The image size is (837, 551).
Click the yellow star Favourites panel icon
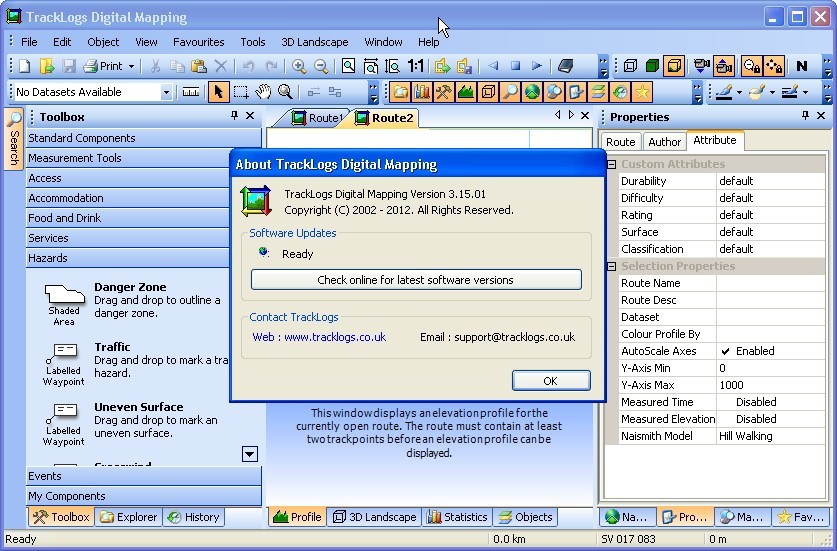click(x=642, y=92)
